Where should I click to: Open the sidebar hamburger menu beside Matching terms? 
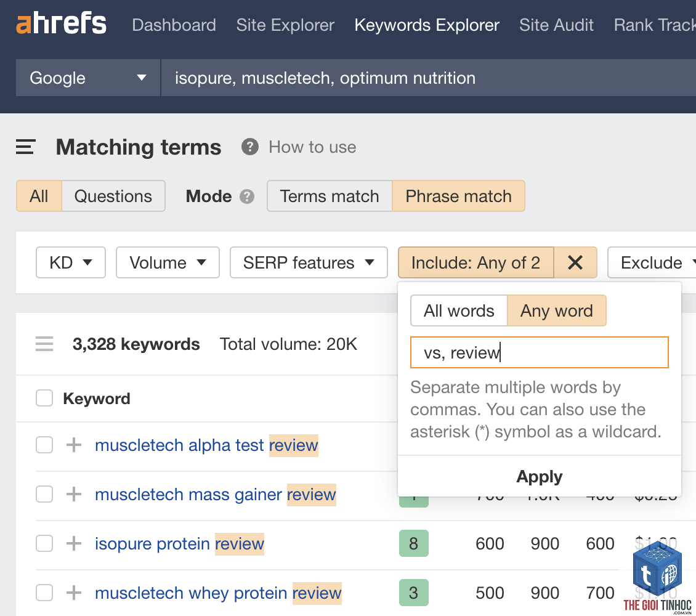click(25, 147)
